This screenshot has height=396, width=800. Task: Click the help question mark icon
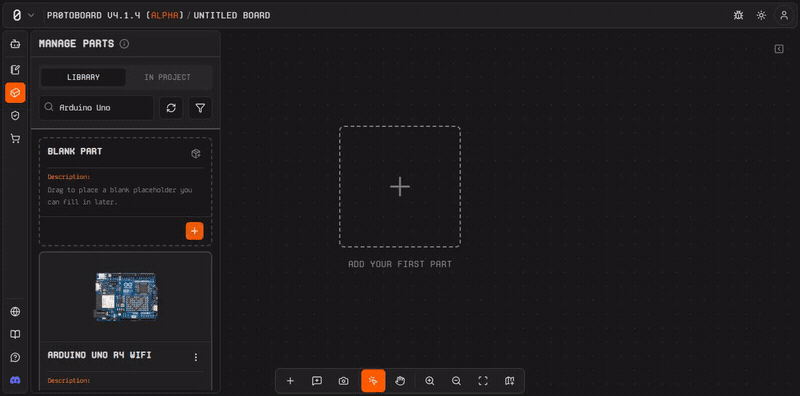[x=15, y=357]
